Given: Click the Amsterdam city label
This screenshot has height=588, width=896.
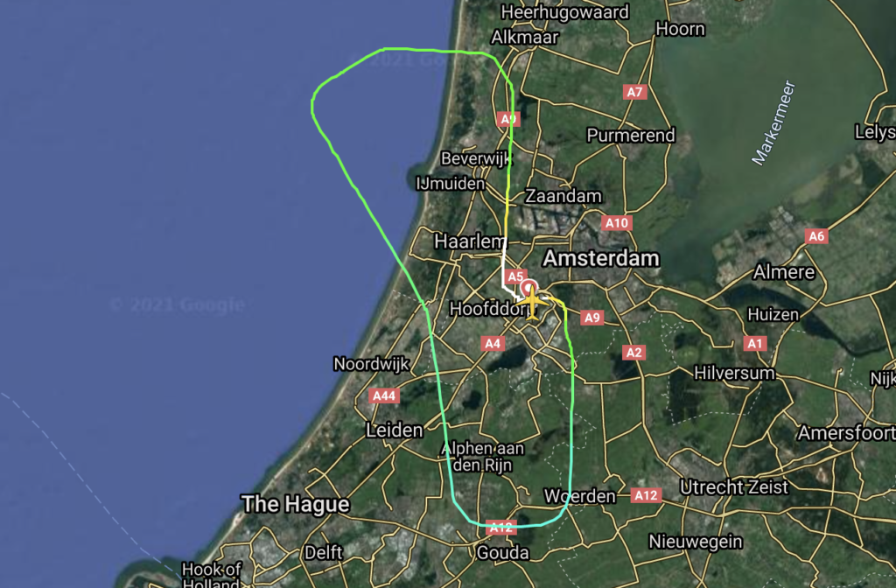Looking at the screenshot, I should coord(601,258).
